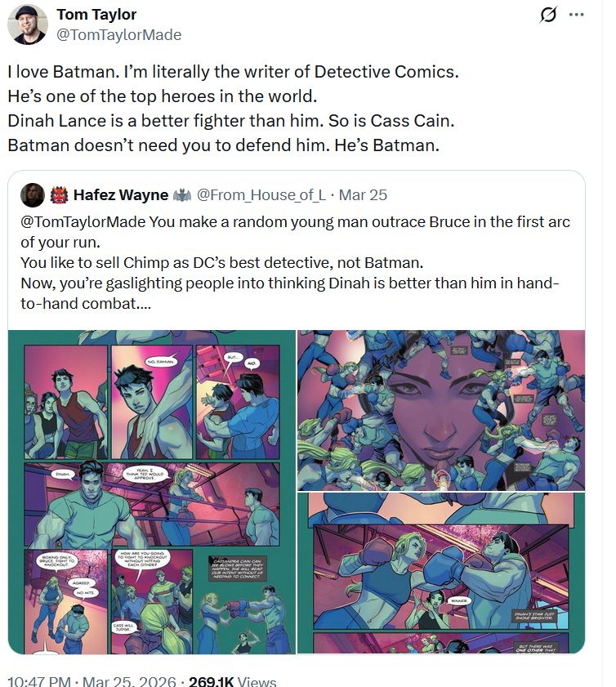Open Hafez Wayne's small avatar
Viewport: 616px width, 687px height.
(x=33, y=194)
